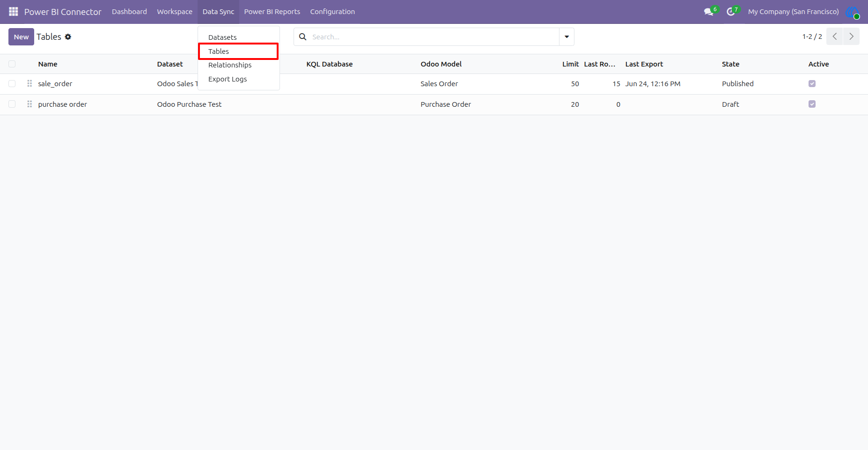Open the conversations messages icon
Image resolution: width=868 pixels, height=450 pixels.
[x=709, y=12]
